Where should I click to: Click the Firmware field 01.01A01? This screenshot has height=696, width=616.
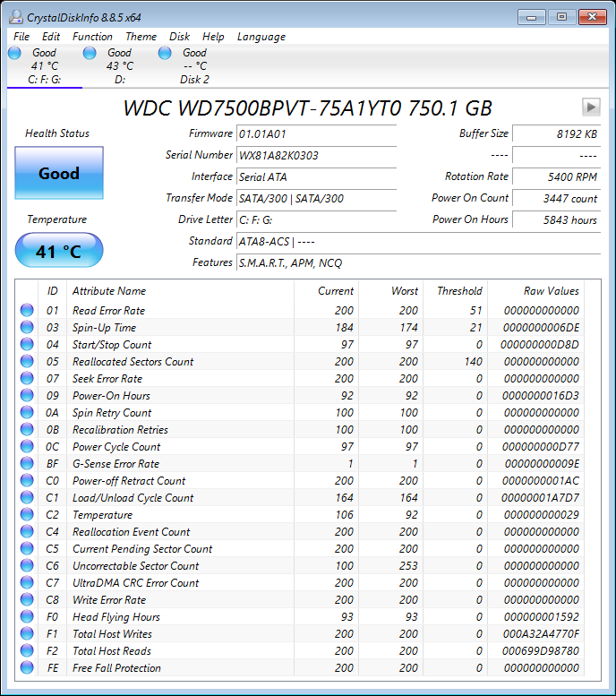click(x=316, y=134)
